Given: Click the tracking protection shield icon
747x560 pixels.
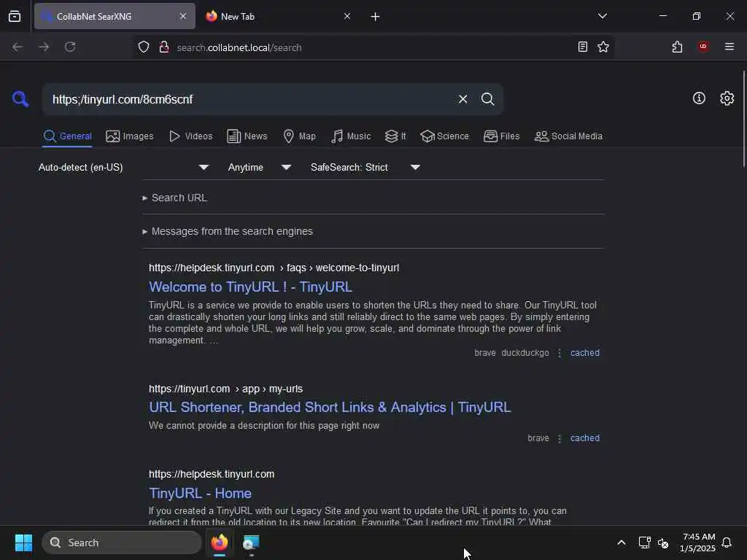Looking at the screenshot, I should click(x=144, y=47).
